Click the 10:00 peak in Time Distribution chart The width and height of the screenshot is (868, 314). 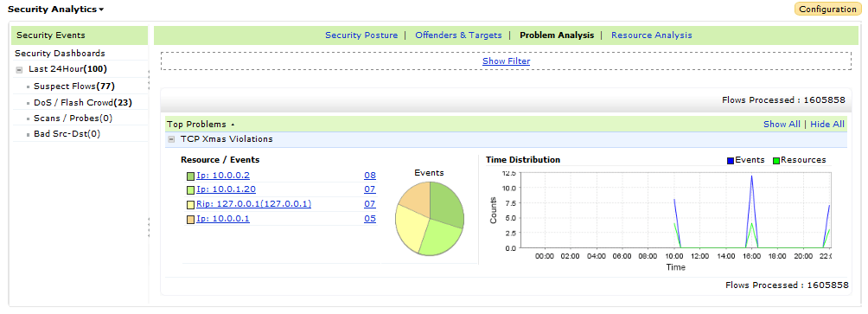pyautogui.click(x=674, y=199)
